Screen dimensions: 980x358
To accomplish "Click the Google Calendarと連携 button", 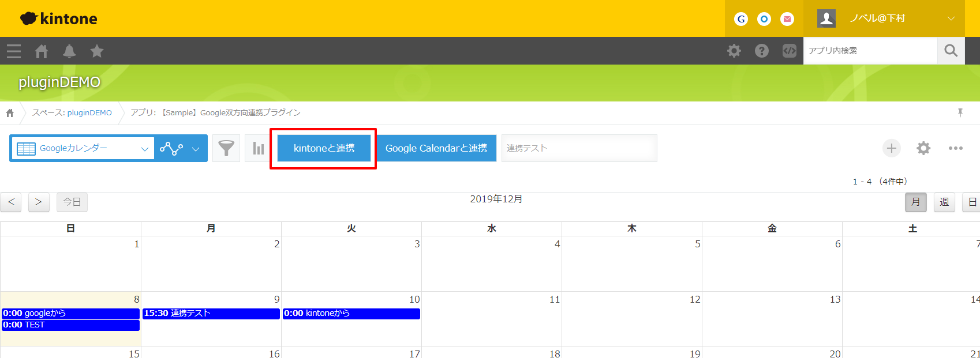I will point(436,148).
